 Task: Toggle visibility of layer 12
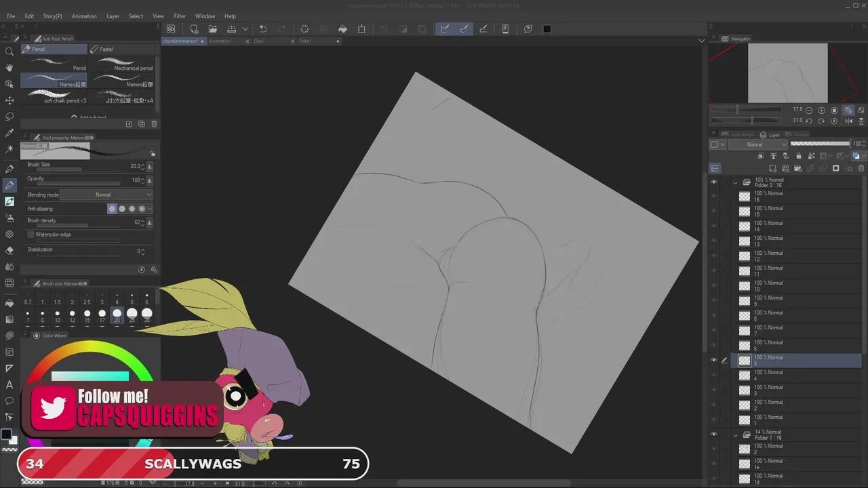(x=713, y=256)
